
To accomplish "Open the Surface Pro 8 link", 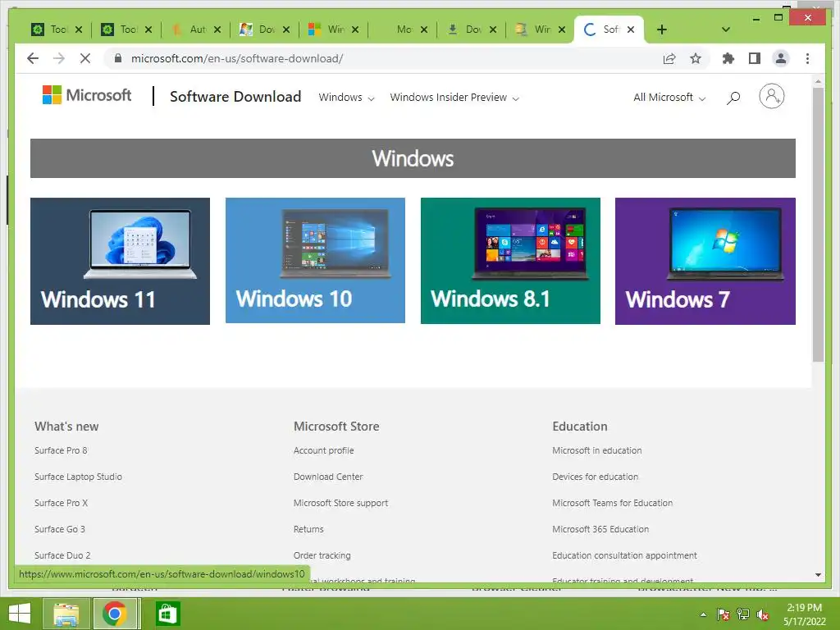I will (61, 450).
